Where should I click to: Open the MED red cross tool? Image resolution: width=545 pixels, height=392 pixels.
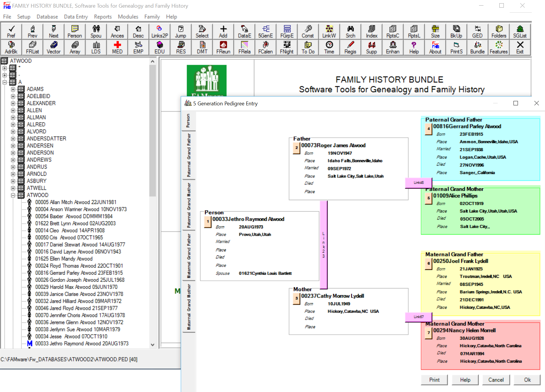[x=117, y=47]
